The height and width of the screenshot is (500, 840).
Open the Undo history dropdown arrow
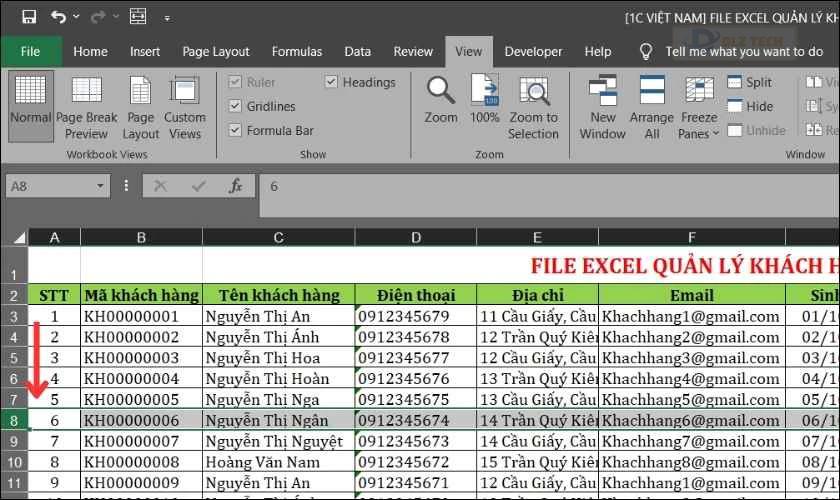pyautogui.click(x=76, y=17)
